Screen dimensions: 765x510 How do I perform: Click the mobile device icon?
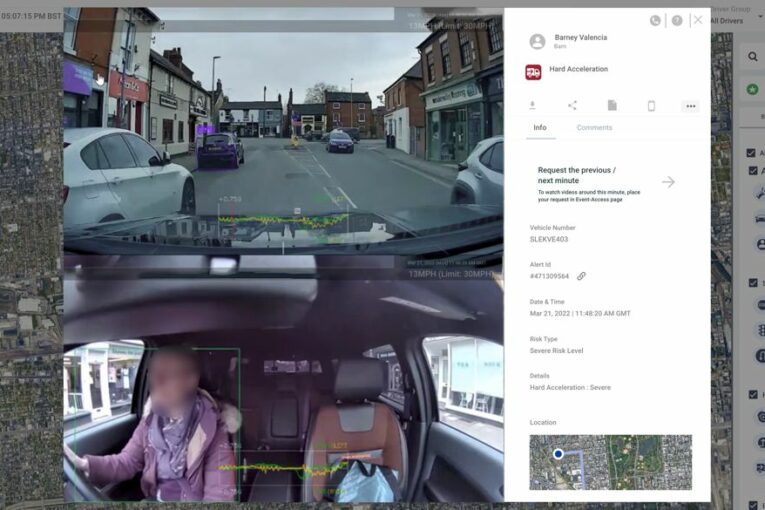(x=651, y=105)
